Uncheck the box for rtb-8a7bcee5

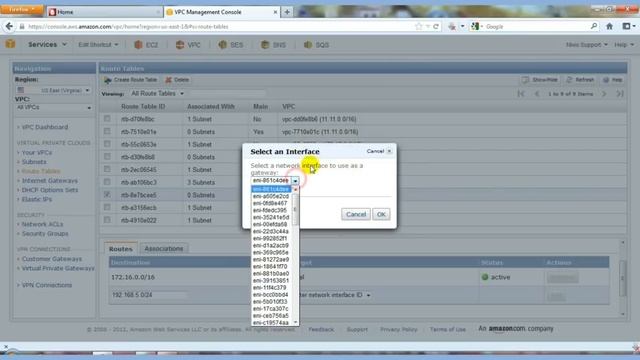[x=107, y=195]
